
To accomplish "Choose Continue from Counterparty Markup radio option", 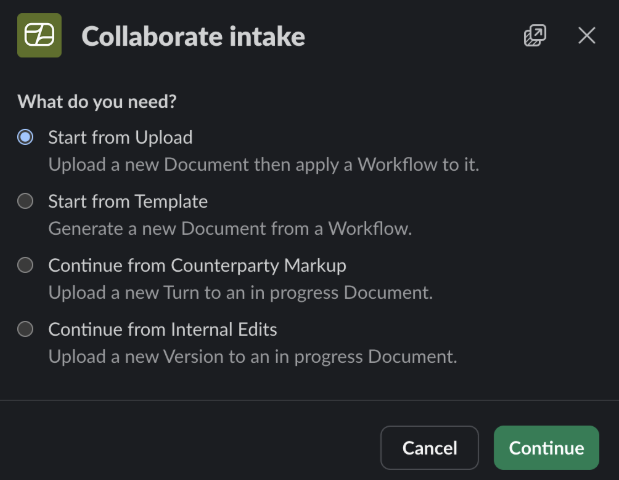I will tap(25, 265).
